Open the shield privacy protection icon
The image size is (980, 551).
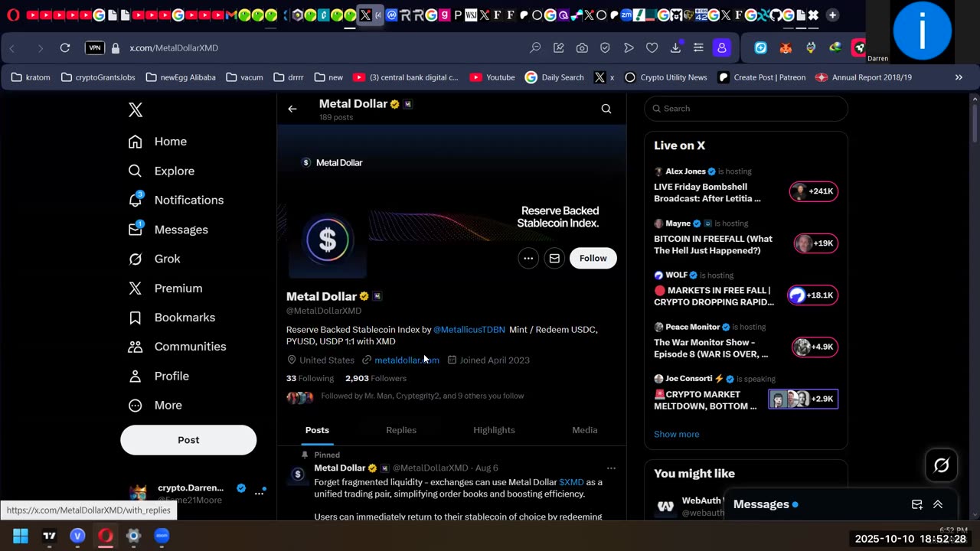click(605, 47)
